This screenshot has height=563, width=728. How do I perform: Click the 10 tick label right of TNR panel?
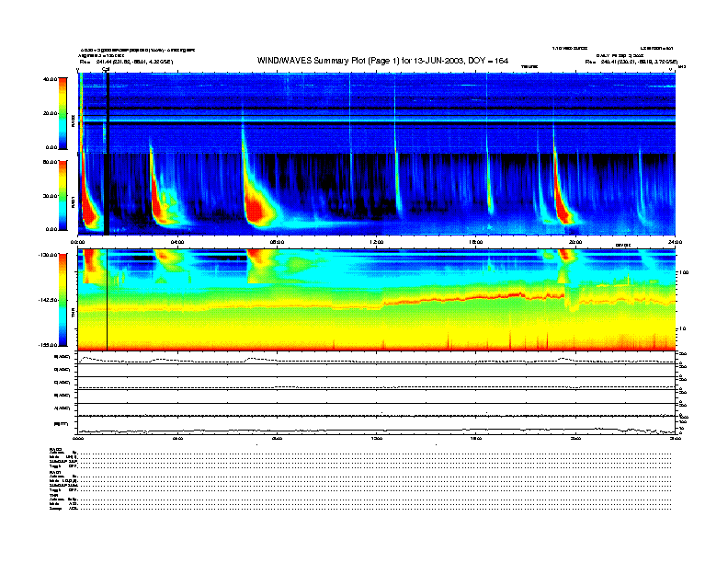coord(683,329)
